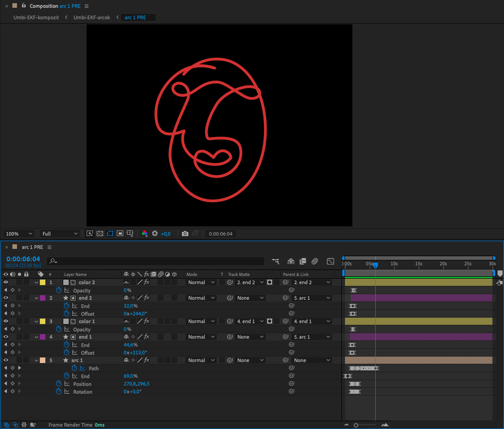The width and height of the screenshot is (504, 429).
Task: Select the 'arc 1 PRE' timeline tab
Action: pyautogui.click(x=32, y=247)
